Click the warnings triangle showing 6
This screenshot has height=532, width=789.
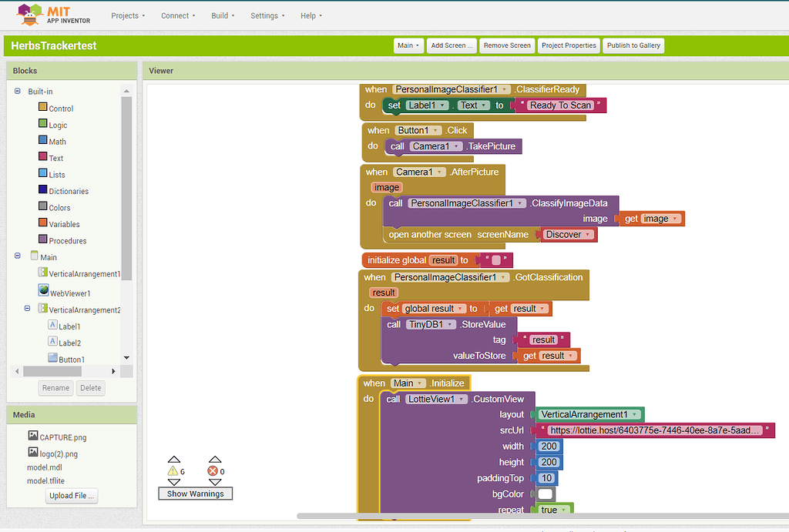[x=173, y=470]
